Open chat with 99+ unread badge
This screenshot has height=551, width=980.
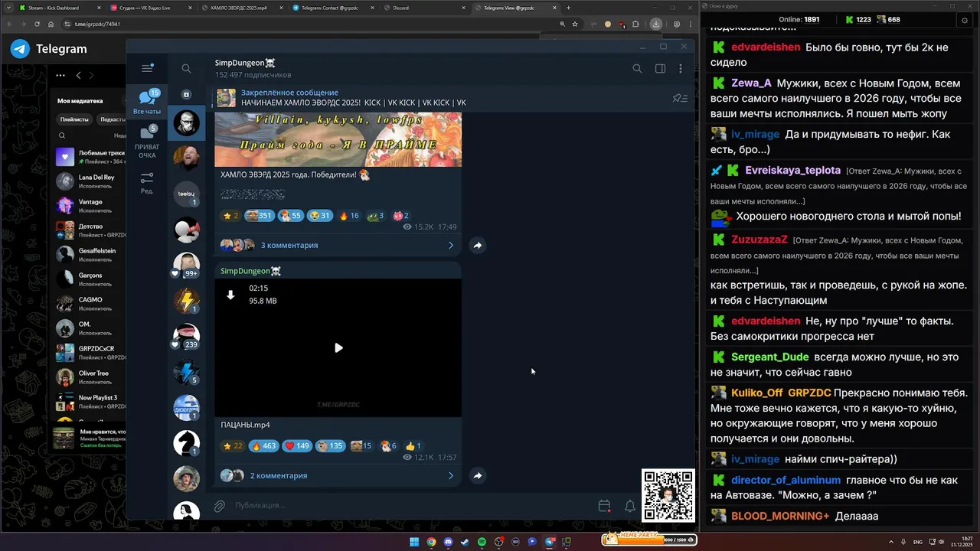pyautogui.click(x=186, y=265)
